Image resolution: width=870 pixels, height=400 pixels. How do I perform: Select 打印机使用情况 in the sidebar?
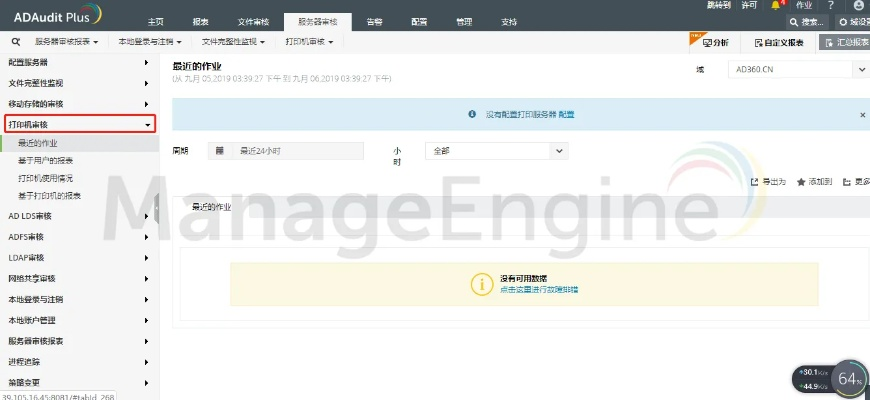pos(46,178)
